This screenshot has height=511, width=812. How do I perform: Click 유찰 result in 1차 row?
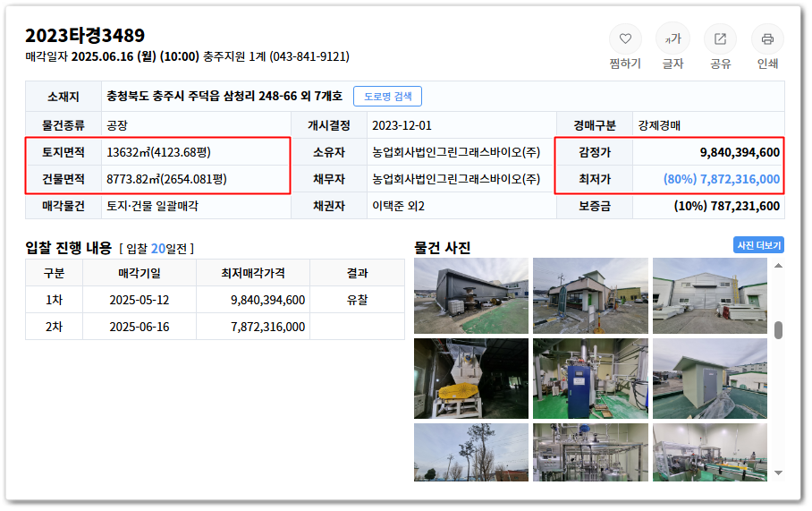tap(358, 300)
